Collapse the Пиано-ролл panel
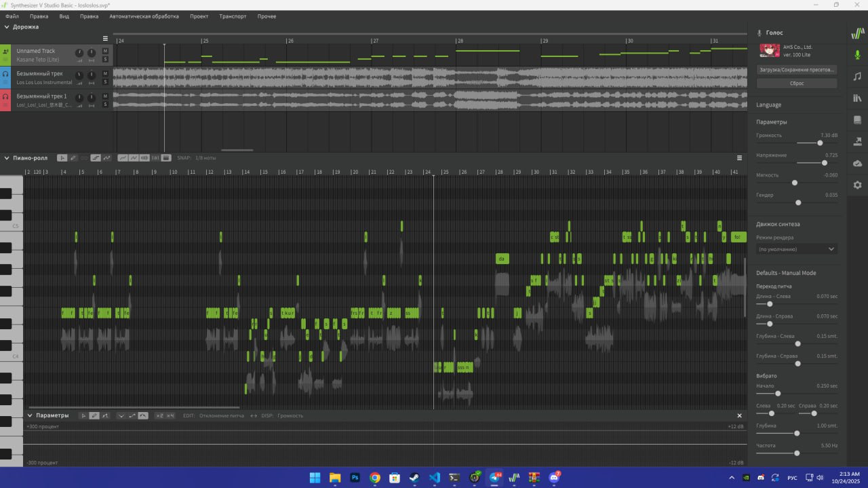Viewport: 868px width, 488px height. [7, 157]
